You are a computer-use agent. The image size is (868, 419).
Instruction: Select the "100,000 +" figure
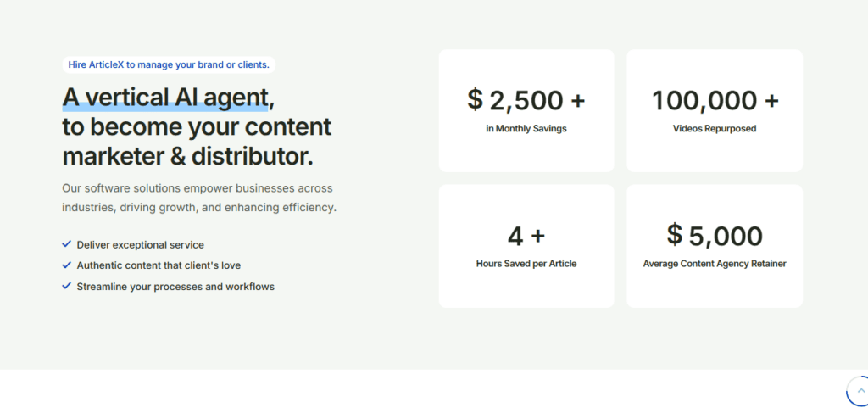click(715, 100)
